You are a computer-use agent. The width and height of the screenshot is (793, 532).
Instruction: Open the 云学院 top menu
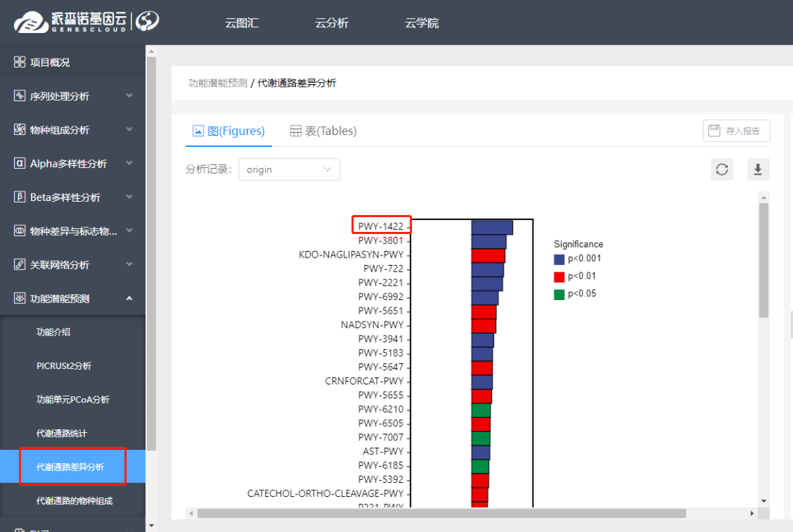[422, 23]
